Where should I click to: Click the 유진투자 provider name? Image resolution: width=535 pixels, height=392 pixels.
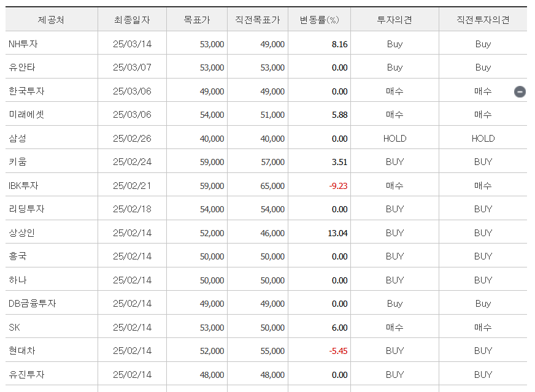(x=26, y=375)
